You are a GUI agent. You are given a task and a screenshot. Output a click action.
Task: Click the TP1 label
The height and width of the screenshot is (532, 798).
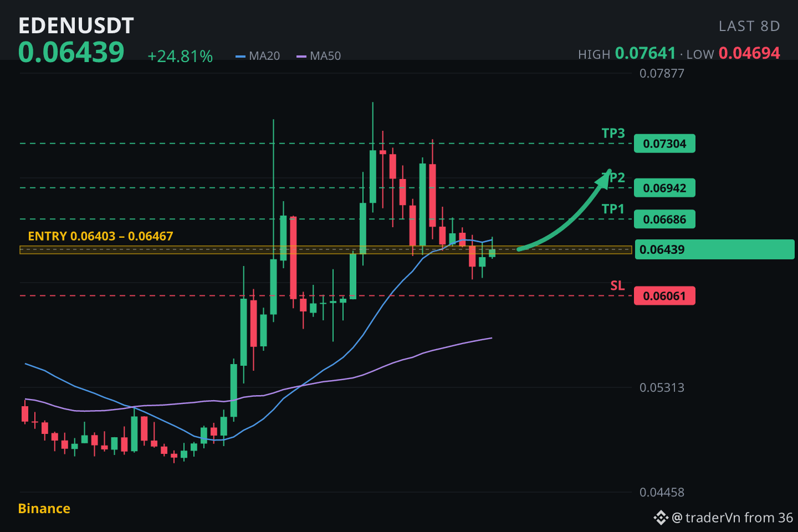tap(613, 209)
